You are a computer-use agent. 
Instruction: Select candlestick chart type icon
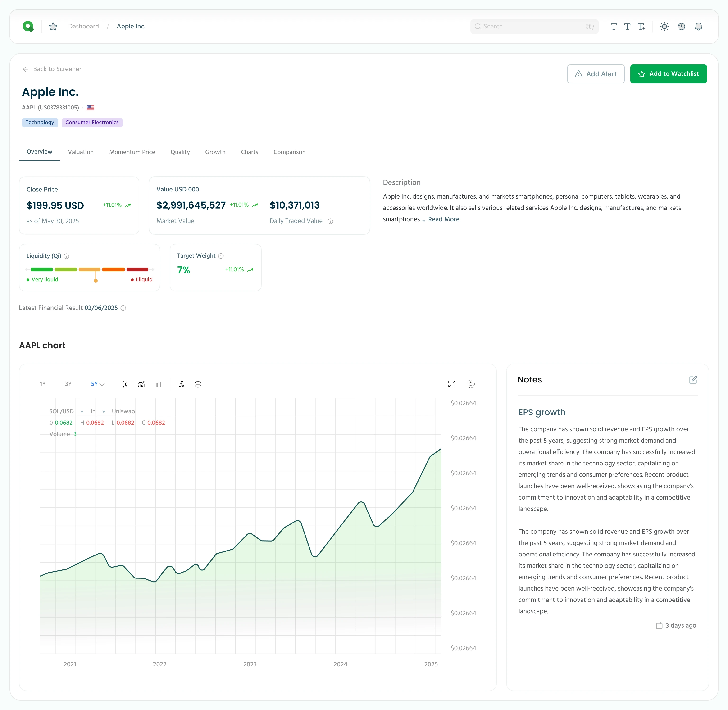point(125,384)
